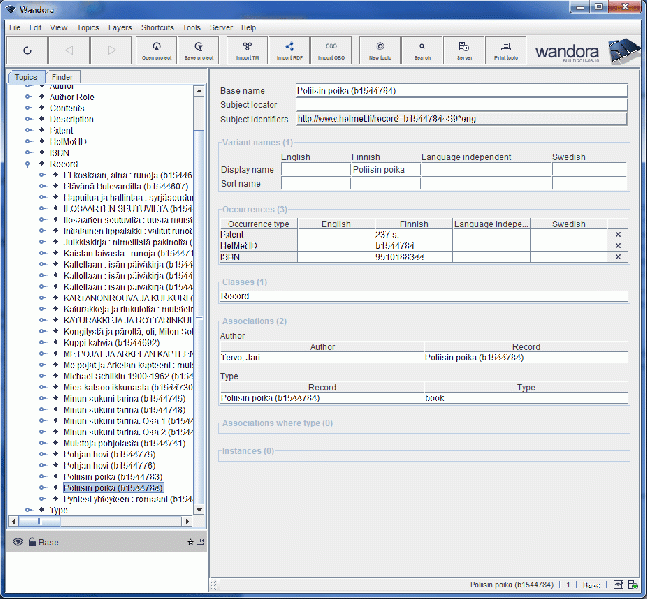
Task: Click the Print topic toolbar icon
Action: coord(506,49)
